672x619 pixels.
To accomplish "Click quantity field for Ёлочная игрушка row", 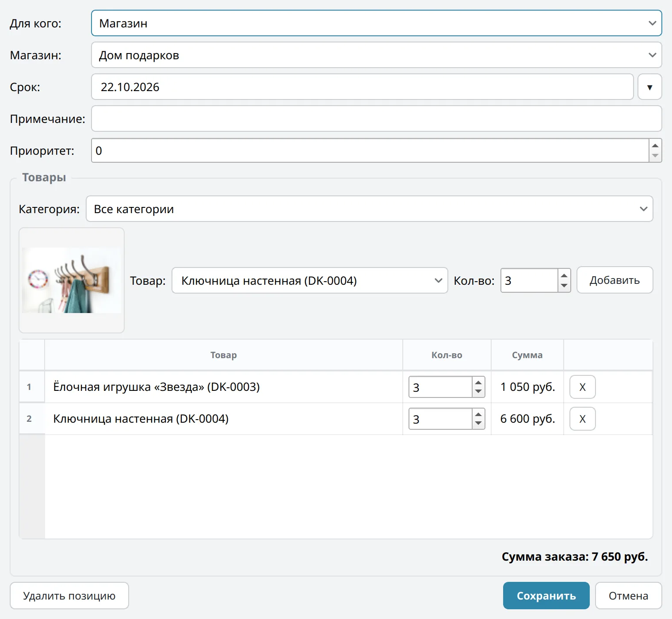I will [440, 387].
